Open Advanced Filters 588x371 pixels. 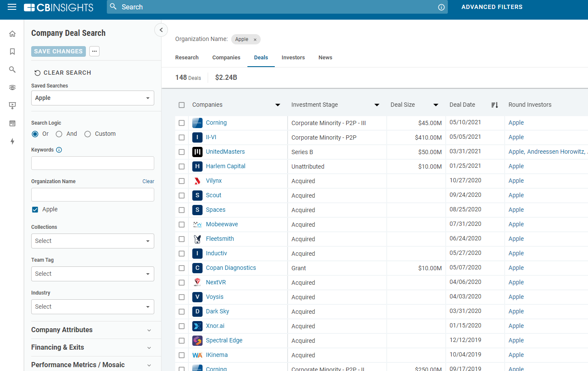pyautogui.click(x=492, y=7)
